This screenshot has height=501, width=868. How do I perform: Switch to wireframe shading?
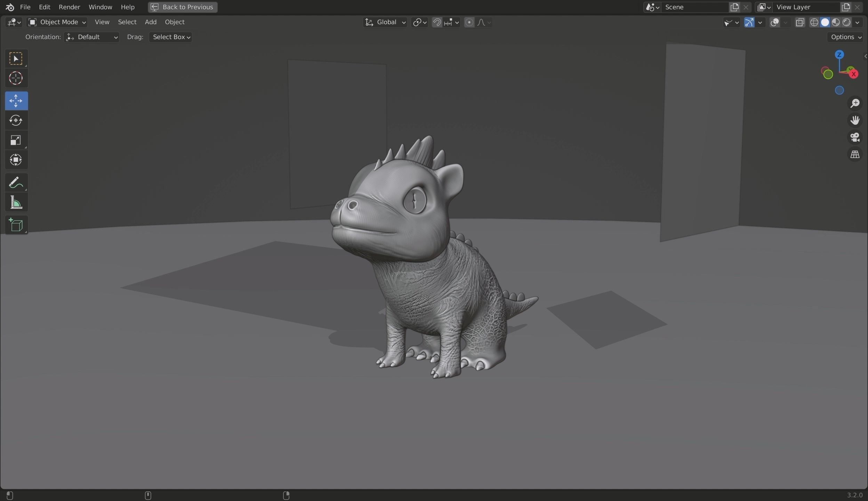(x=814, y=22)
